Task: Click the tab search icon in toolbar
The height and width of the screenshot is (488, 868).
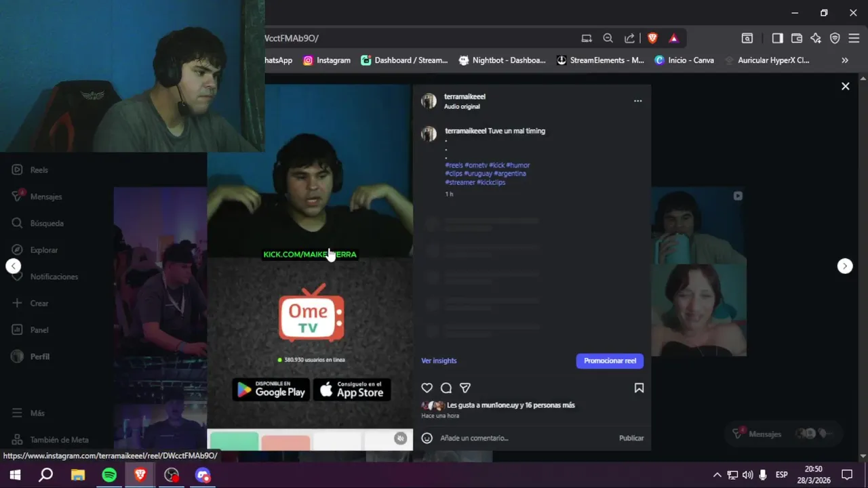Action: pyautogui.click(x=747, y=39)
